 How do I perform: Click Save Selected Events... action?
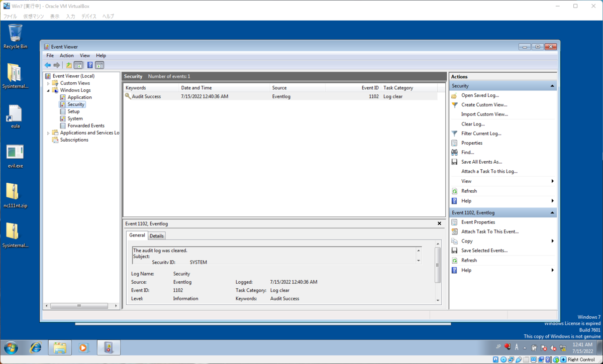coord(484,251)
